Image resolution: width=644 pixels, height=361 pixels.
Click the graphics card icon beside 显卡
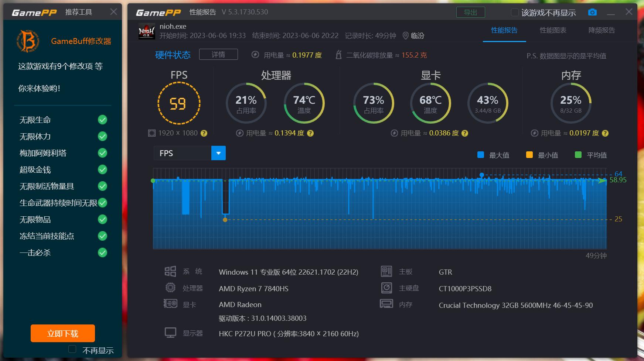tap(170, 303)
